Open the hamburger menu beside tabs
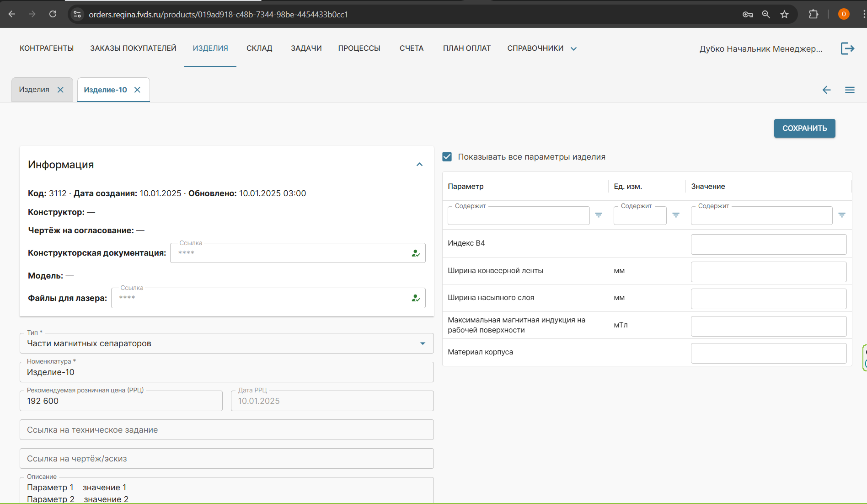This screenshot has height=504, width=867. [850, 90]
